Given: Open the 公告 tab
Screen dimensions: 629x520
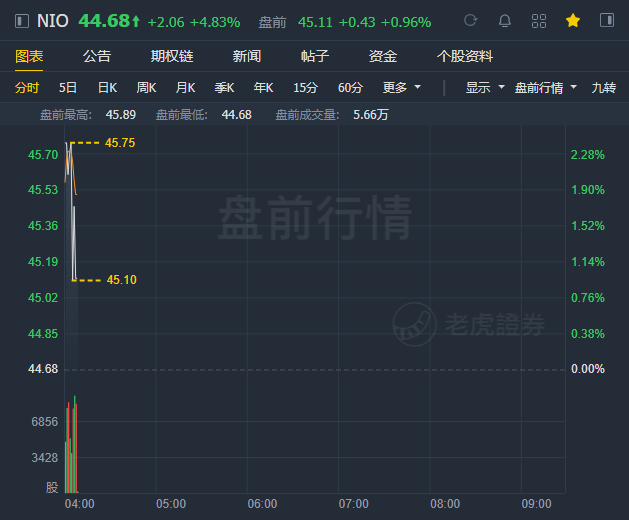Looking at the screenshot, I should [x=97, y=56].
